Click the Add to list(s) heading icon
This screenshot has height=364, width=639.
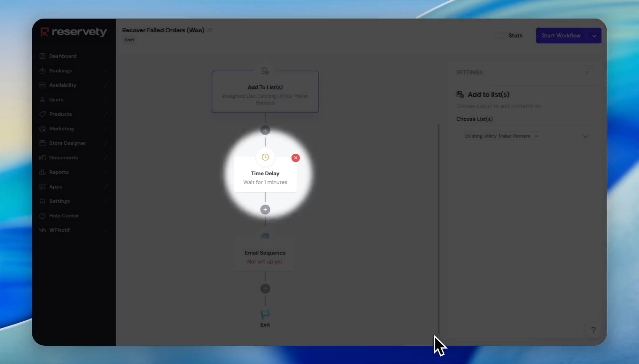(460, 94)
